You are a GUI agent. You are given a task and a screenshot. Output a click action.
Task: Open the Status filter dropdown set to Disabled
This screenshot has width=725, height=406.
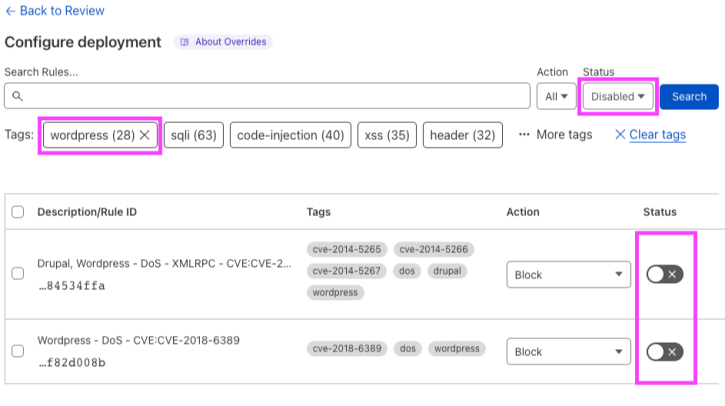(x=619, y=97)
